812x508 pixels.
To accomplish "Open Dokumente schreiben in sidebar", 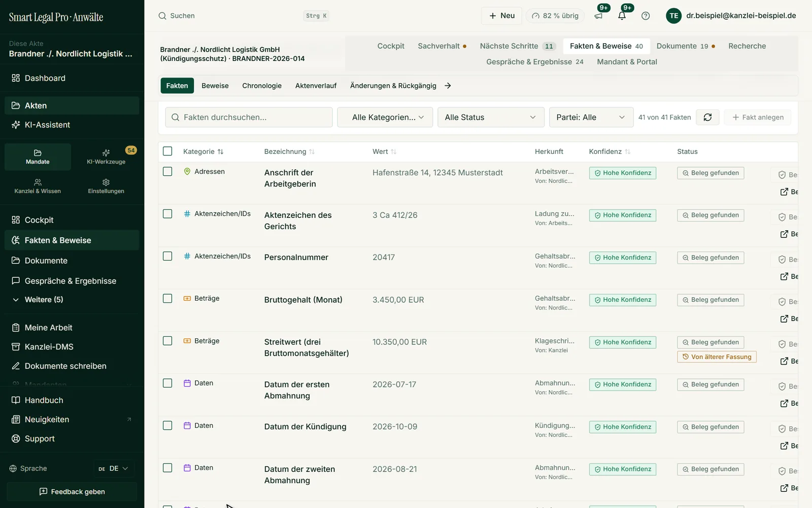I will 72,366.
